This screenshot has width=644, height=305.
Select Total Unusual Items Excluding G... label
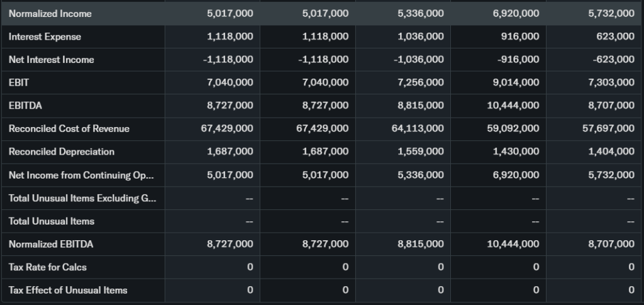[82, 198]
